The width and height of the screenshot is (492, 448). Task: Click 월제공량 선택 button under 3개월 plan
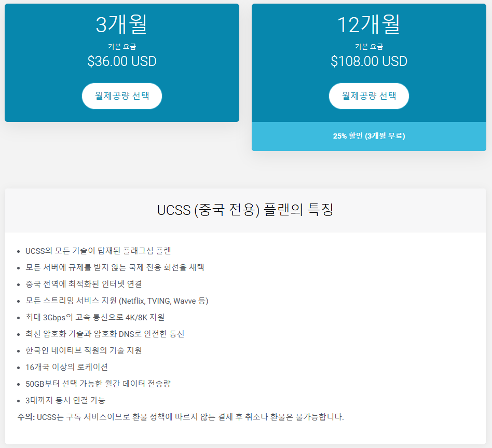coord(122,96)
